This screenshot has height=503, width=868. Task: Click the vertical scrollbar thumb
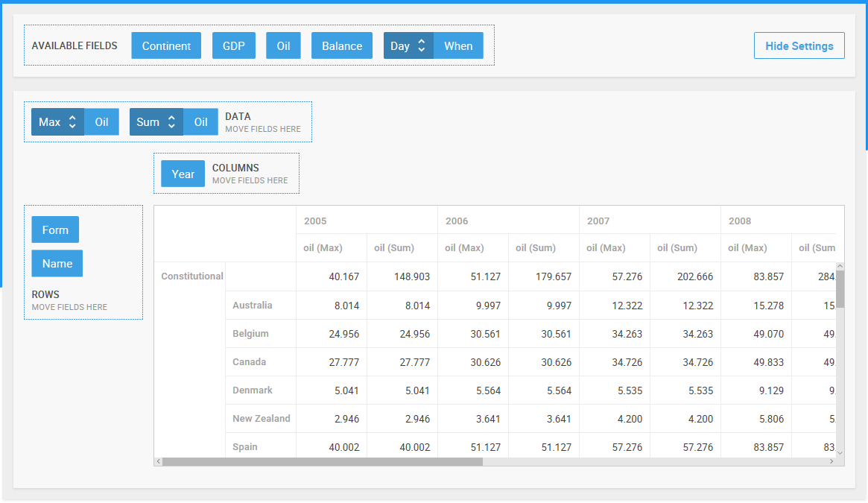(840, 289)
